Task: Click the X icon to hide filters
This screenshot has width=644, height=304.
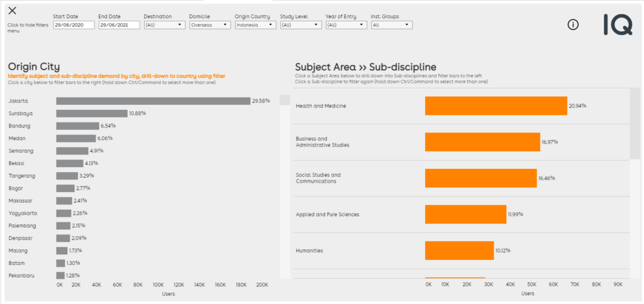Action: point(13,11)
